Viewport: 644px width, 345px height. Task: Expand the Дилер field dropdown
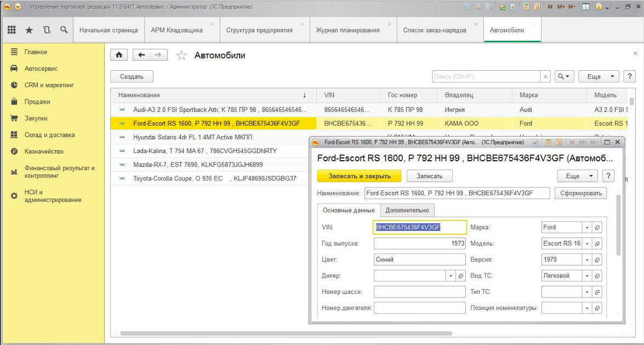pyautogui.click(x=451, y=276)
